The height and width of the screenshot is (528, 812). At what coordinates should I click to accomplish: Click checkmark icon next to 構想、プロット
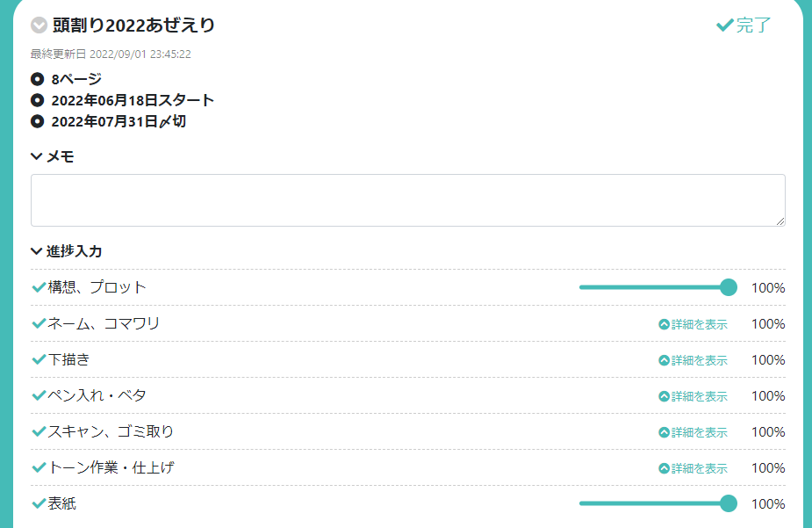pyautogui.click(x=39, y=287)
